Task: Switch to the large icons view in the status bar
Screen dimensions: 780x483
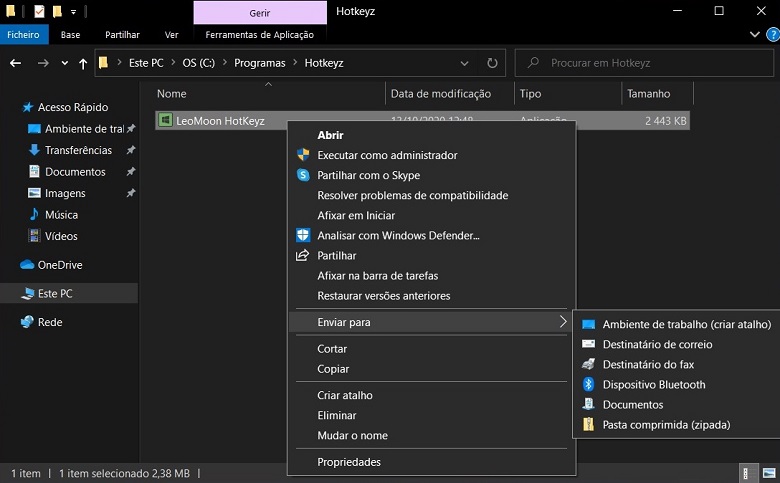Action: point(769,473)
